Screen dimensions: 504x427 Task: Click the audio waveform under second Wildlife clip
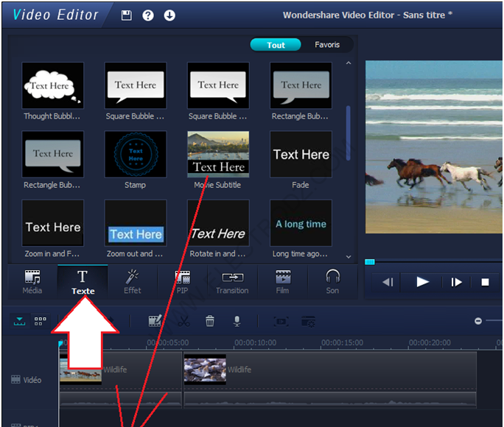[x=330, y=400]
